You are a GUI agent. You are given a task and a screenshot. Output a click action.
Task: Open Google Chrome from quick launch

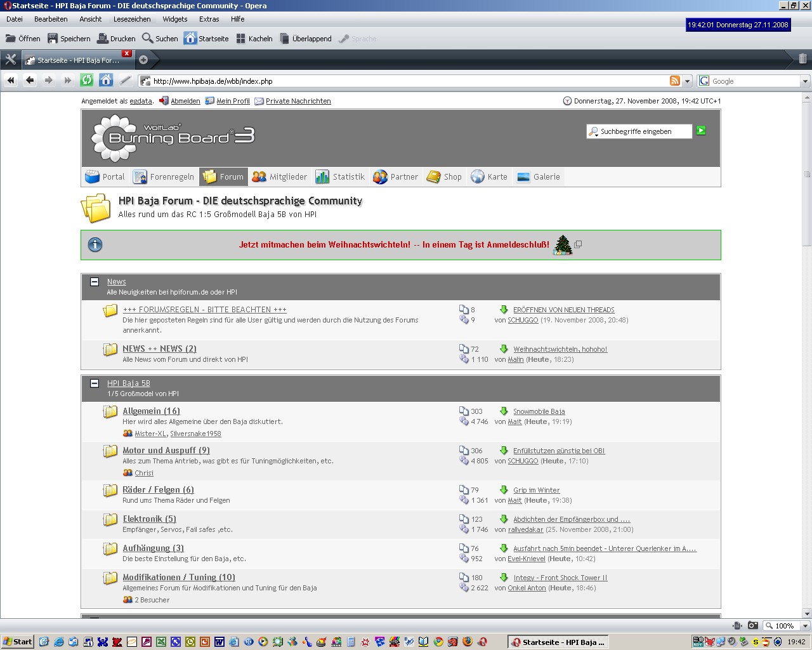[438, 642]
